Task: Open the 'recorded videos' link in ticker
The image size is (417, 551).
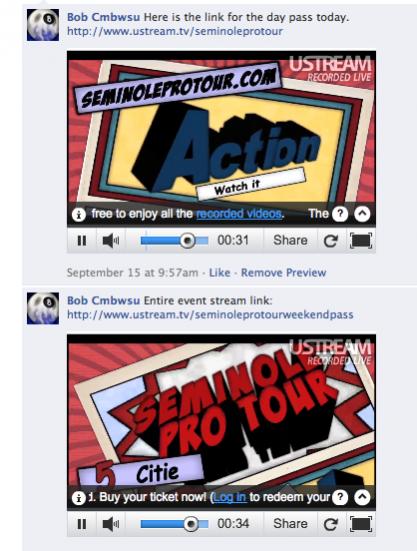Action: pos(239,214)
